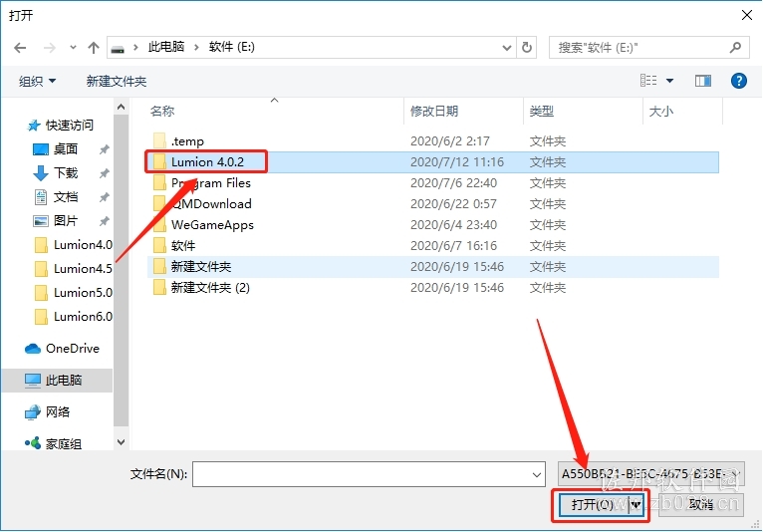
Task: Select the Lumion 4.0.2 folder
Action: pos(206,162)
